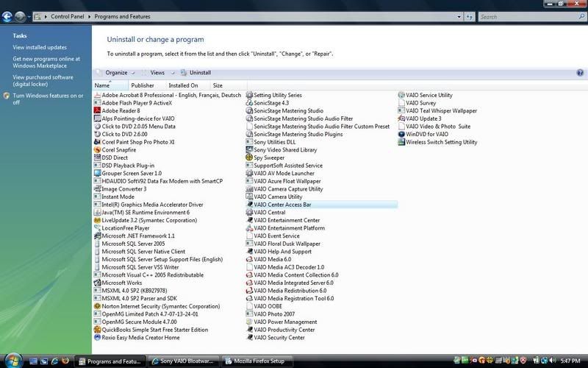Screen dimensions: 588x368
Task: Select the VAIO Update 3 icon
Action: (401, 118)
